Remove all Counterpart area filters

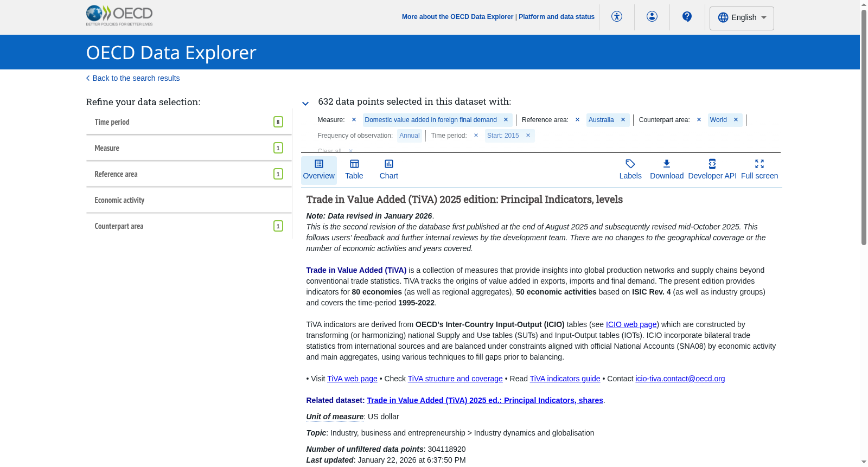(x=699, y=120)
